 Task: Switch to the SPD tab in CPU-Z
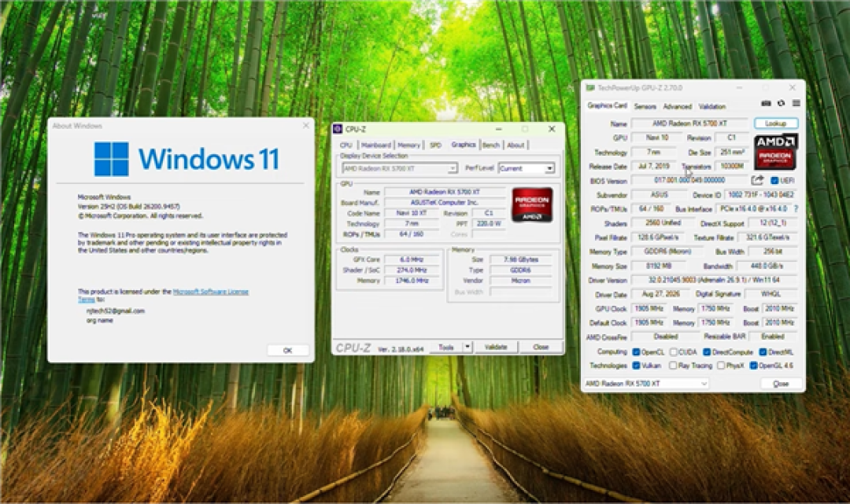[435, 145]
